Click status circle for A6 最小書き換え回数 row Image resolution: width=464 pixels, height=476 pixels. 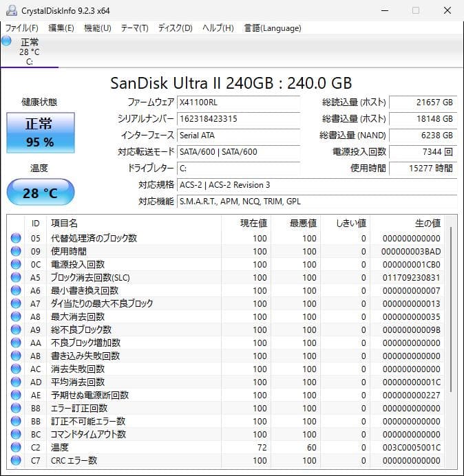tap(16, 290)
